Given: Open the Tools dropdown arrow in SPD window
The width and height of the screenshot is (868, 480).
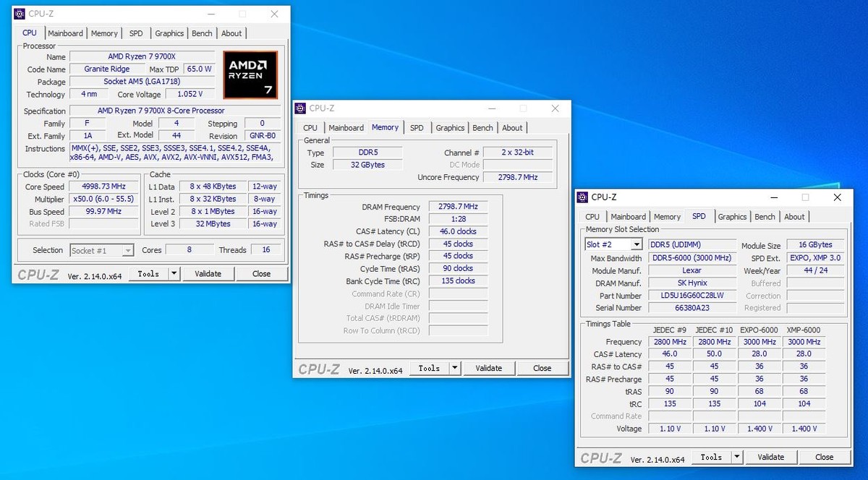Looking at the screenshot, I should tap(736, 458).
